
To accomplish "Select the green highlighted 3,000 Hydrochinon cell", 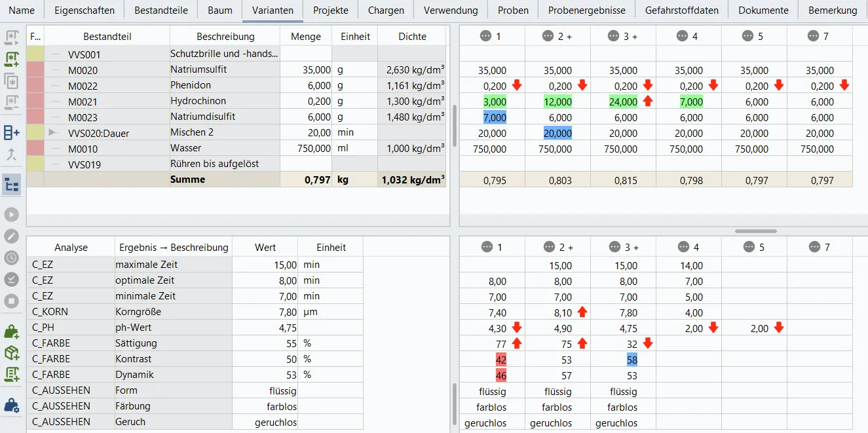I will point(495,102).
